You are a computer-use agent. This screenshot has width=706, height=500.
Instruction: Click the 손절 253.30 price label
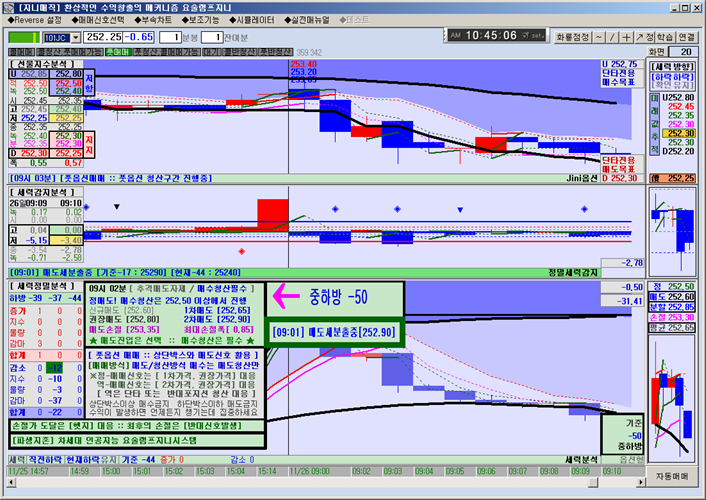[x=671, y=317]
